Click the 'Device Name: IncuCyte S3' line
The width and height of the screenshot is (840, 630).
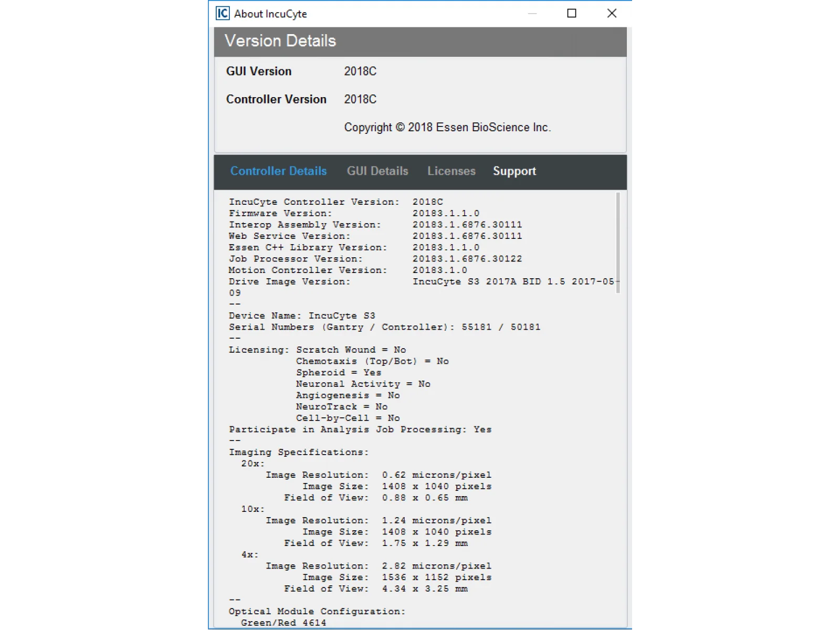tap(302, 316)
